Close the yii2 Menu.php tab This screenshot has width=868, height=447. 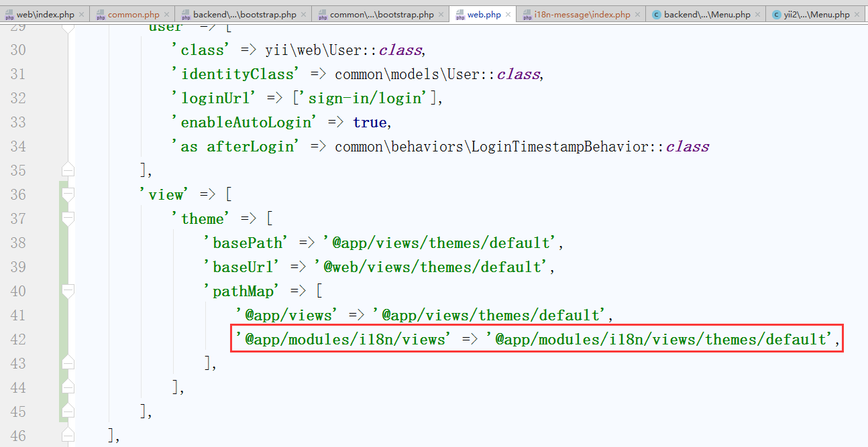coord(857,14)
